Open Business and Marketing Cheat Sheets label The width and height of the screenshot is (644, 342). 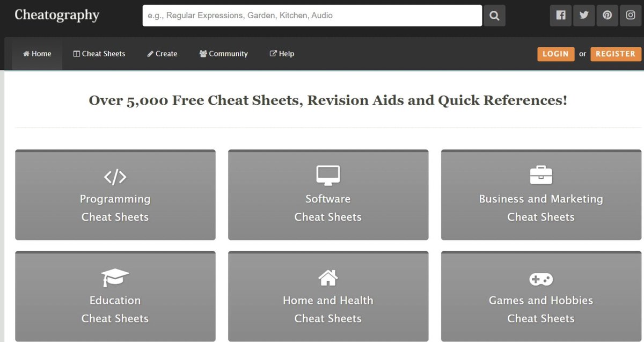[541, 208]
